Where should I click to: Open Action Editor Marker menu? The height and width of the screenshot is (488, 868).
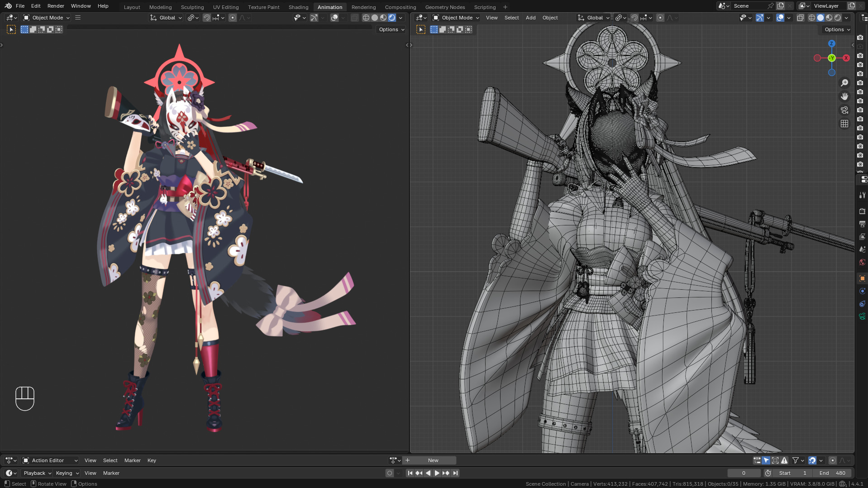(x=132, y=460)
